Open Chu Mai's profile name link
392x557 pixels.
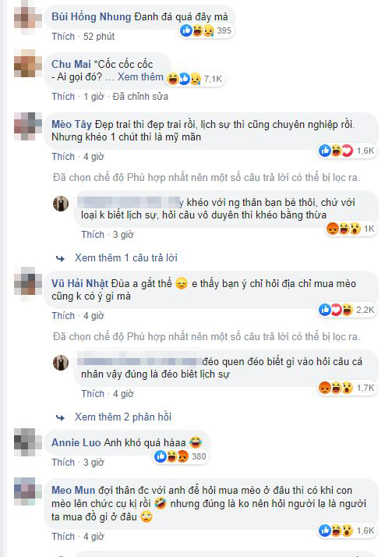pos(71,64)
